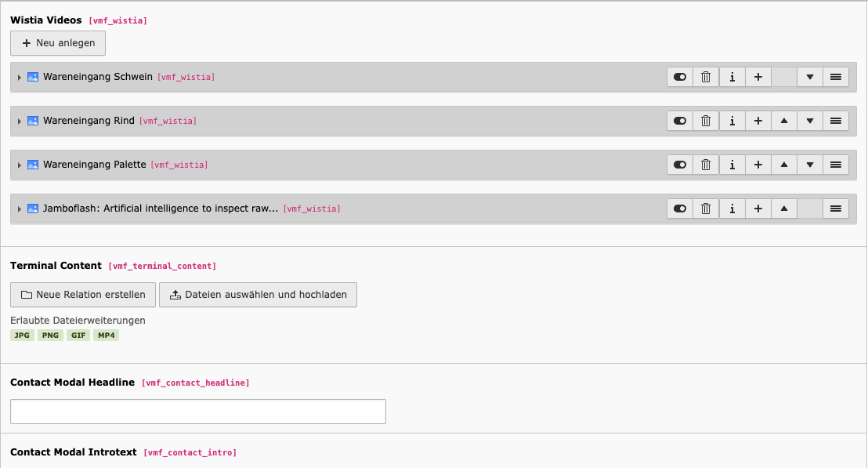The width and height of the screenshot is (868, 468).
Task: Move Wareneingang Palette record down
Action: tap(810, 165)
